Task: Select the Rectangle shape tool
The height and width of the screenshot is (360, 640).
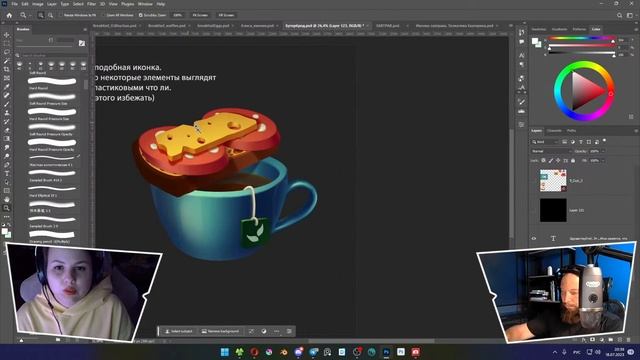Action: click(x=7, y=191)
